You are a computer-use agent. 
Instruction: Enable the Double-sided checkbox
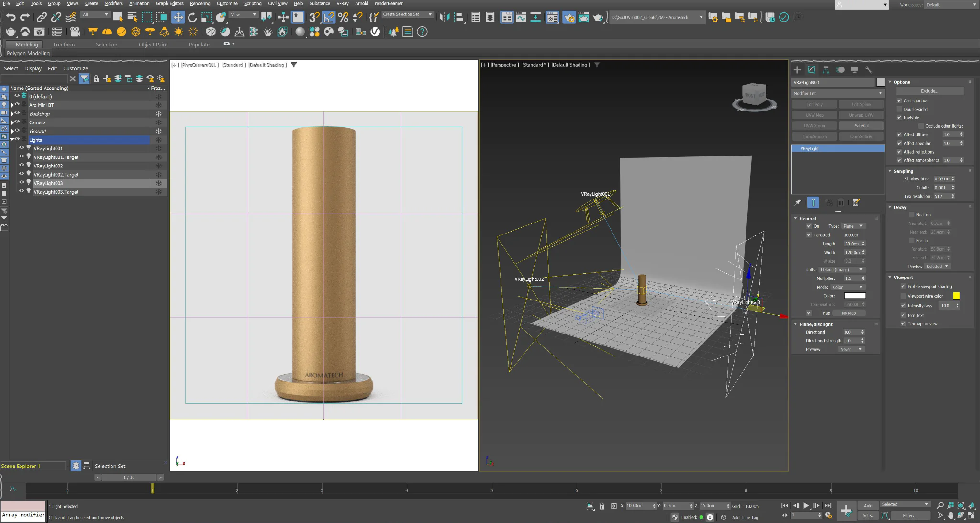click(x=899, y=110)
